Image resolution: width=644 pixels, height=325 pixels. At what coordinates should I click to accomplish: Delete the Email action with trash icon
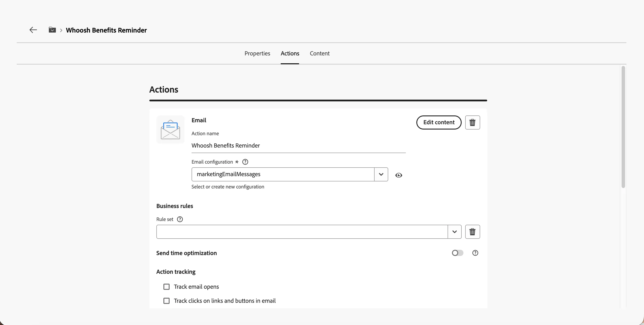click(472, 122)
